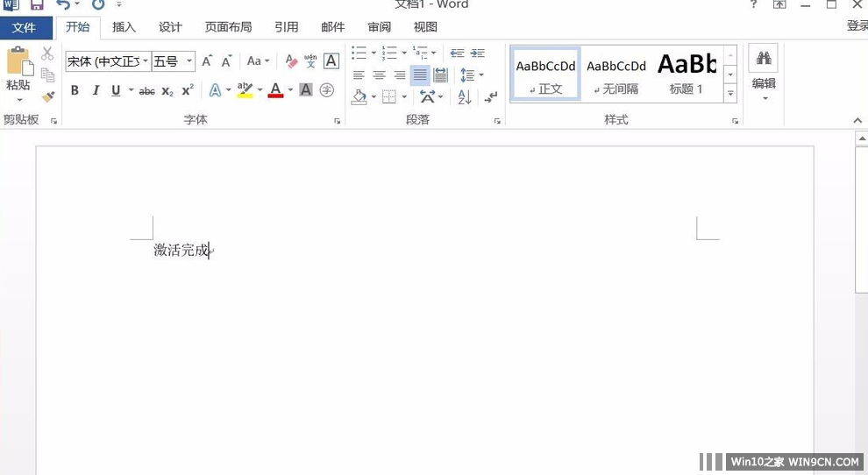Image resolution: width=868 pixels, height=475 pixels.
Task: Click the numbered list icon
Action: [389, 53]
